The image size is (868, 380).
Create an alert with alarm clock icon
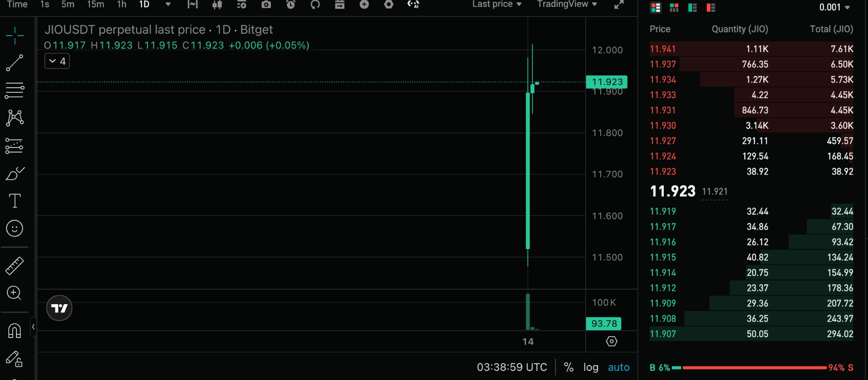(x=291, y=5)
